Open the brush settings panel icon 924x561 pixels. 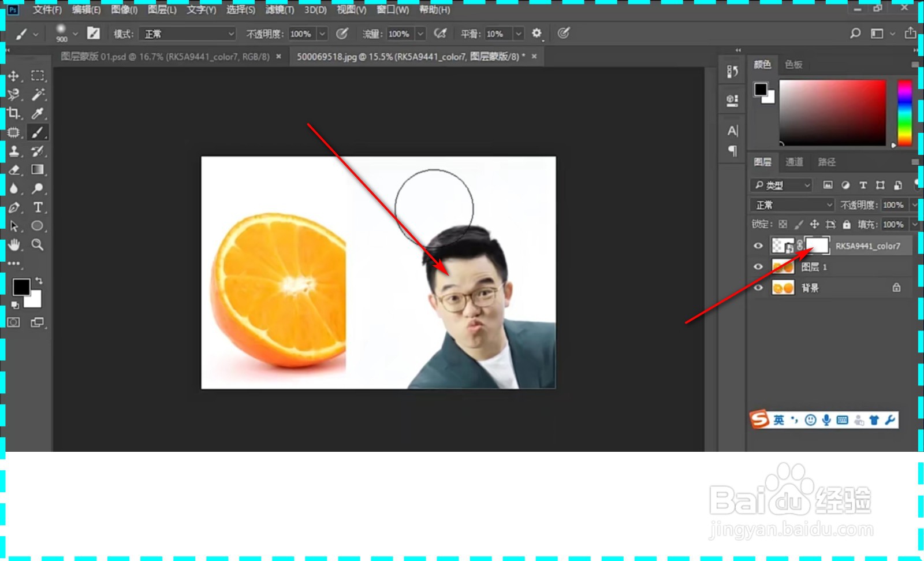[x=94, y=34]
